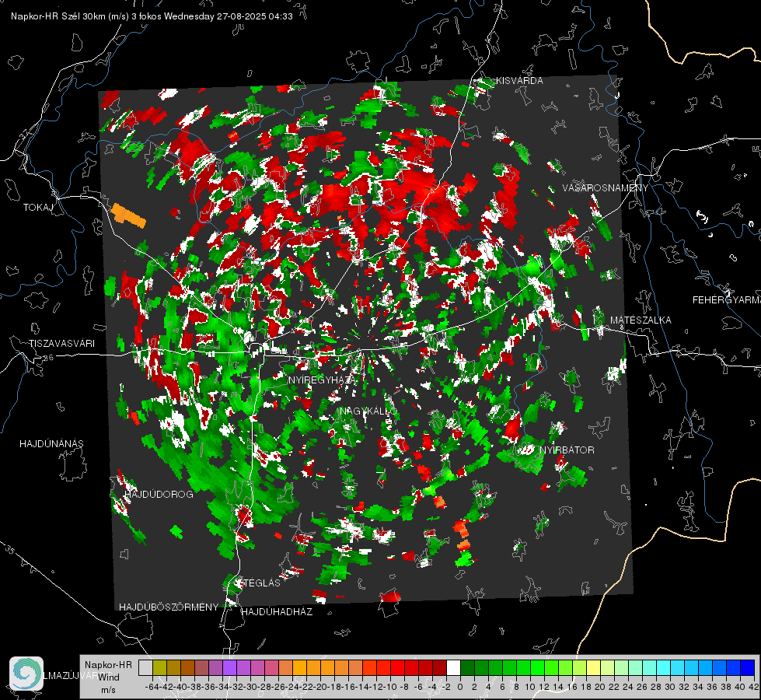Click the gray swatch left of -64

145,667
